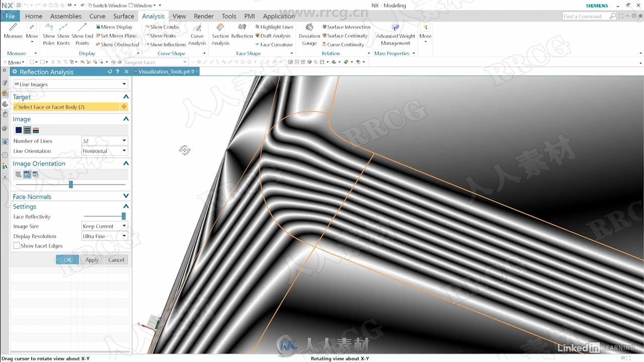Click the Face Reflectivity slider handle

pos(124,216)
